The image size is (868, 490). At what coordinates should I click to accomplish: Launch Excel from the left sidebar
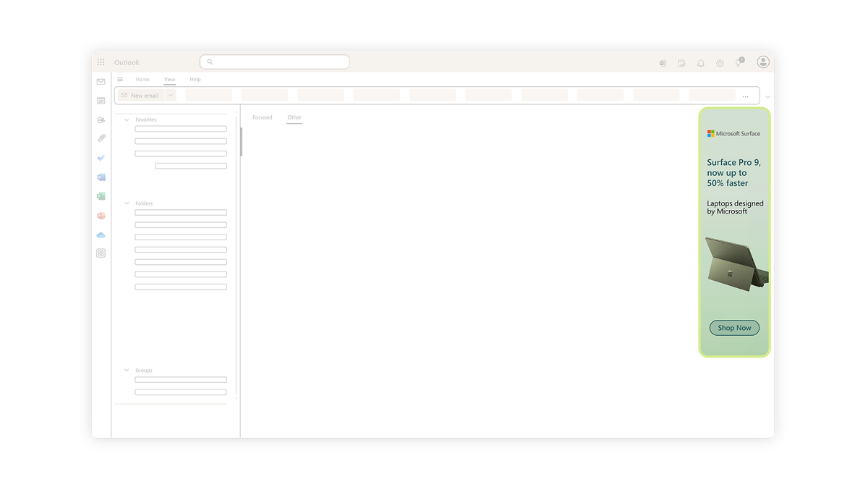(x=101, y=196)
